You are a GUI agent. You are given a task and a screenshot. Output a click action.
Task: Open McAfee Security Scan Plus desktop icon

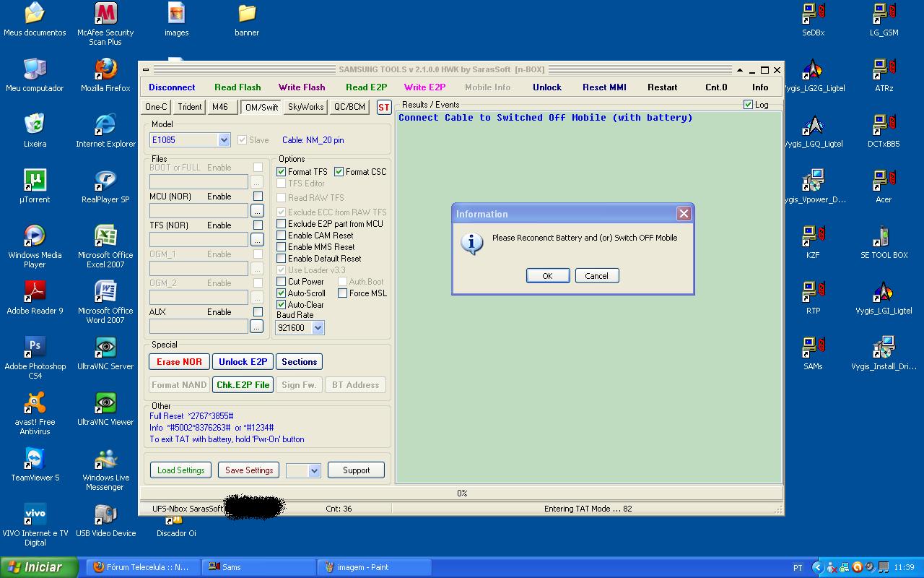pos(105,24)
